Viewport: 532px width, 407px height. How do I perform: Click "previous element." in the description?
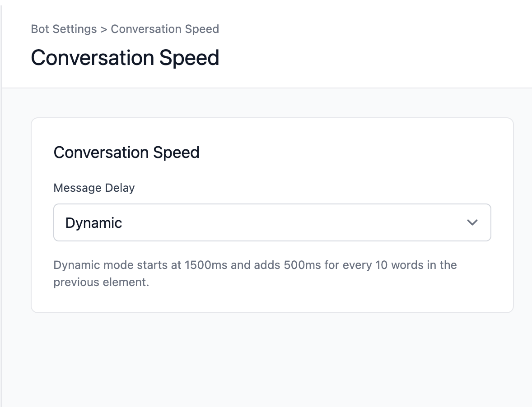coord(101,283)
